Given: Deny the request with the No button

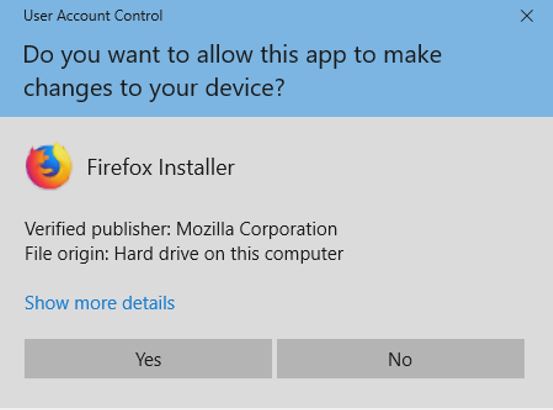Looking at the screenshot, I should click(x=400, y=359).
